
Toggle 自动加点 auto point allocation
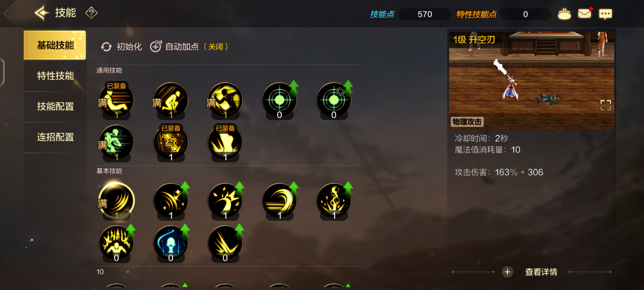189,46
